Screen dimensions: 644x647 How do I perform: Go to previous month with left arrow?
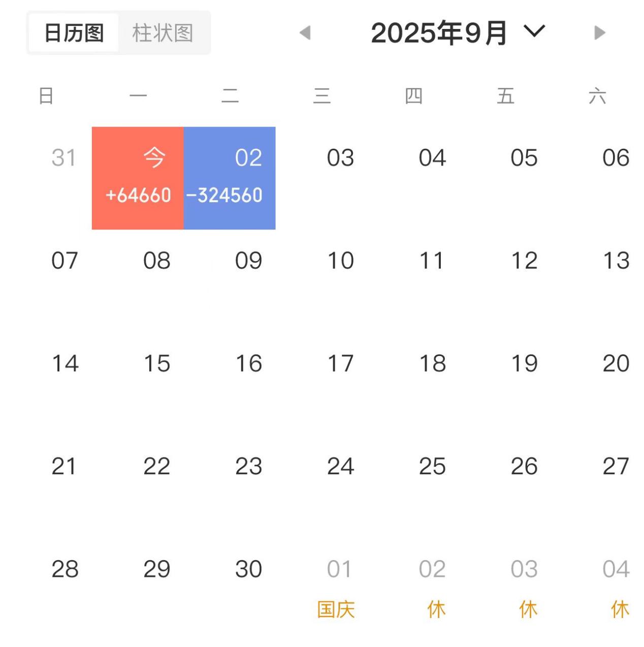click(x=305, y=33)
